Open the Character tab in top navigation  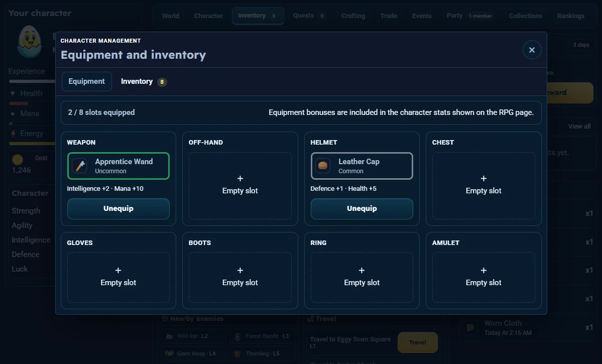point(208,16)
